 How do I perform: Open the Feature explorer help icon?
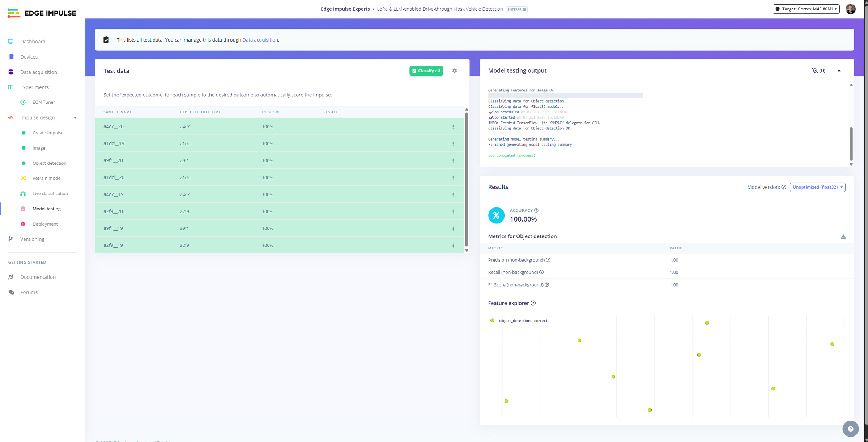tap(533, 303)
